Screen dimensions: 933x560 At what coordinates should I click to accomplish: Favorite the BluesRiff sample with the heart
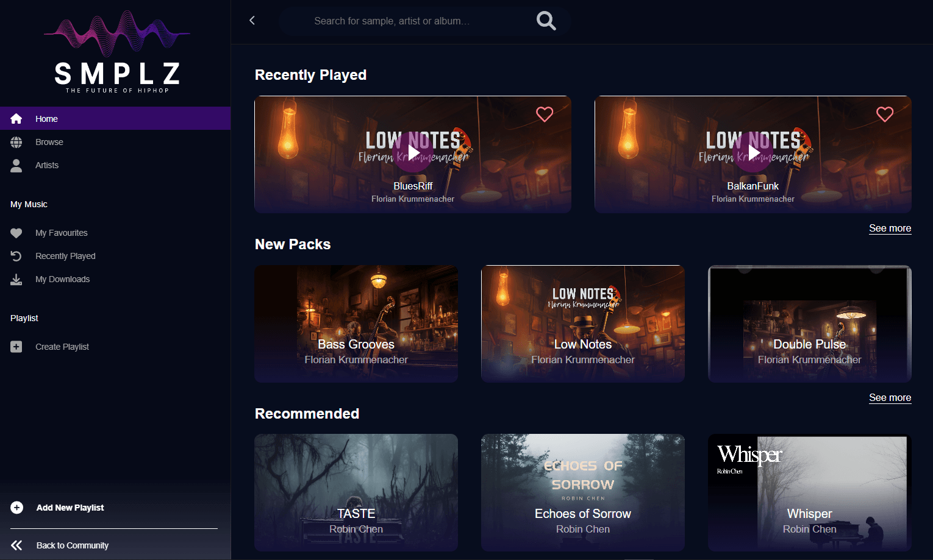click(x=544, y=114)
